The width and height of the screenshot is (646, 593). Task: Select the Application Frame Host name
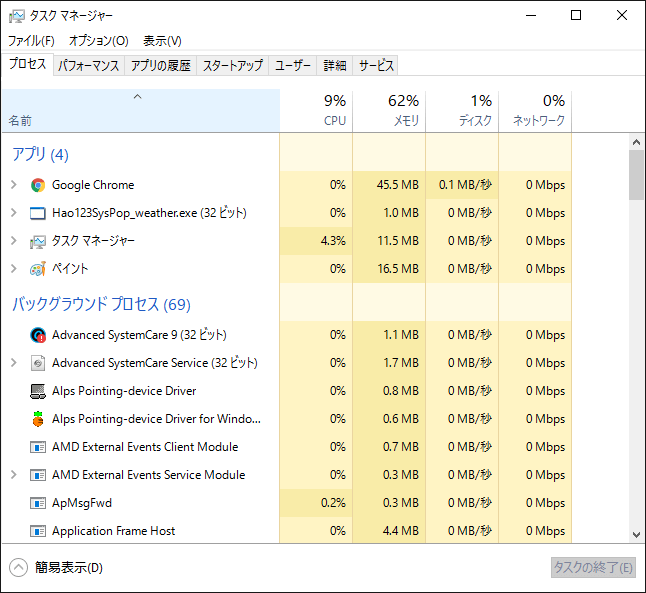pyautogui.click(x=114, y=531)
